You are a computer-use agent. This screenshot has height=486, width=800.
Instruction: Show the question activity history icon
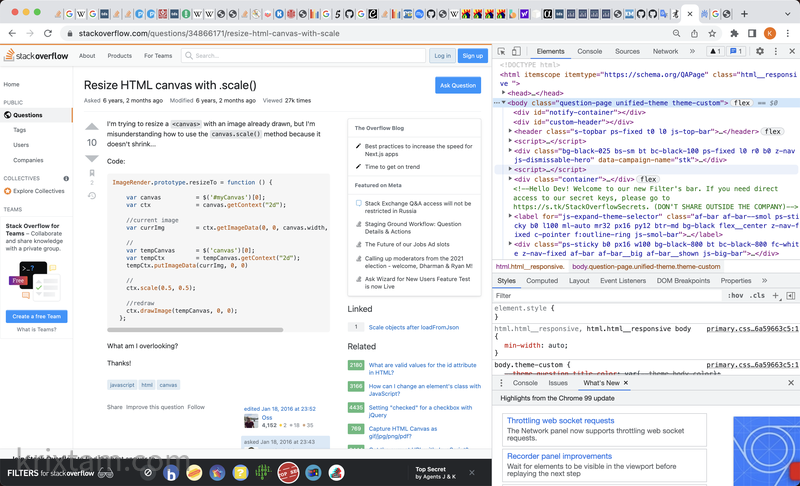coord(92,195)
